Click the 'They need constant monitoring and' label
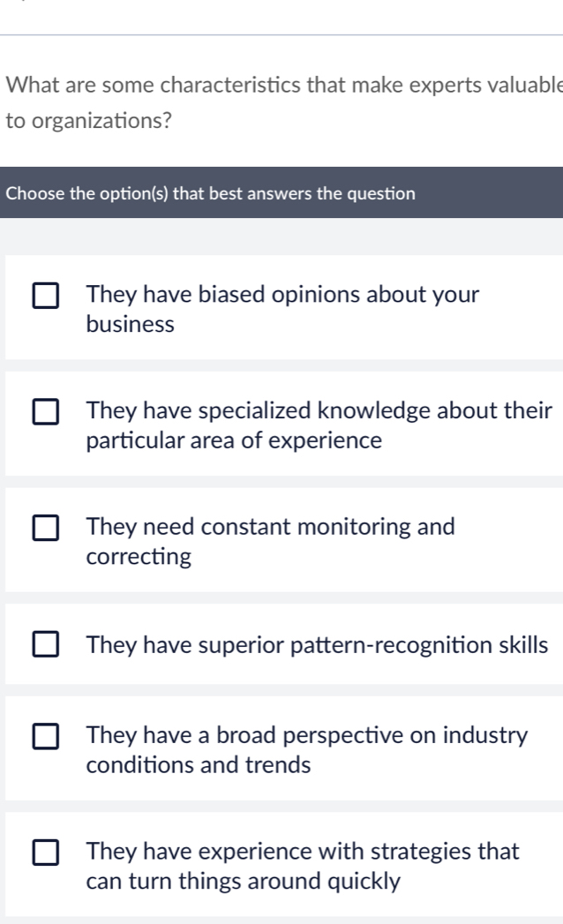This screenshot has width=563, height=924. (x=271, y=527)
